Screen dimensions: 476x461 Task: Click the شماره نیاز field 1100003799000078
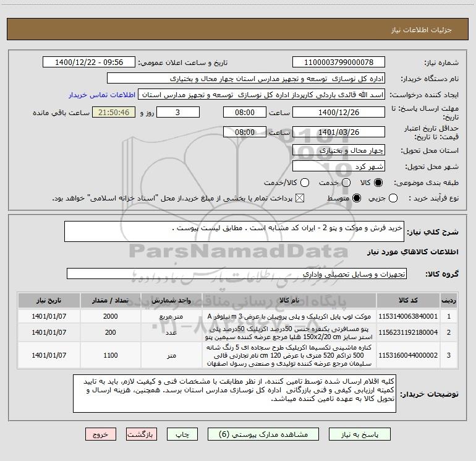pos(339,62)
